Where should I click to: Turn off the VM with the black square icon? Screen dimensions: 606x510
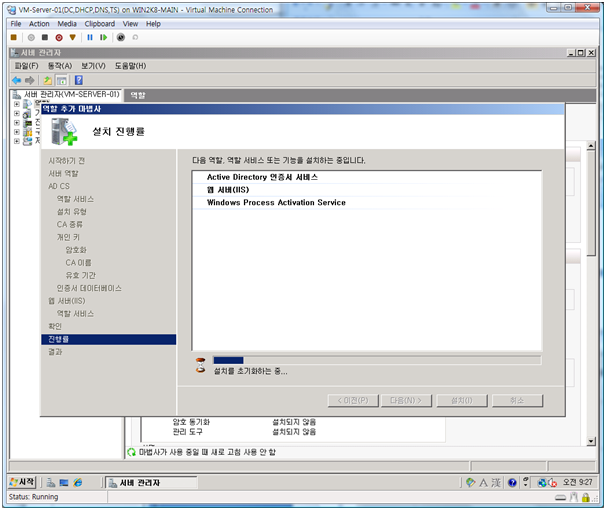pyautogui.click(x=45, y=37)
